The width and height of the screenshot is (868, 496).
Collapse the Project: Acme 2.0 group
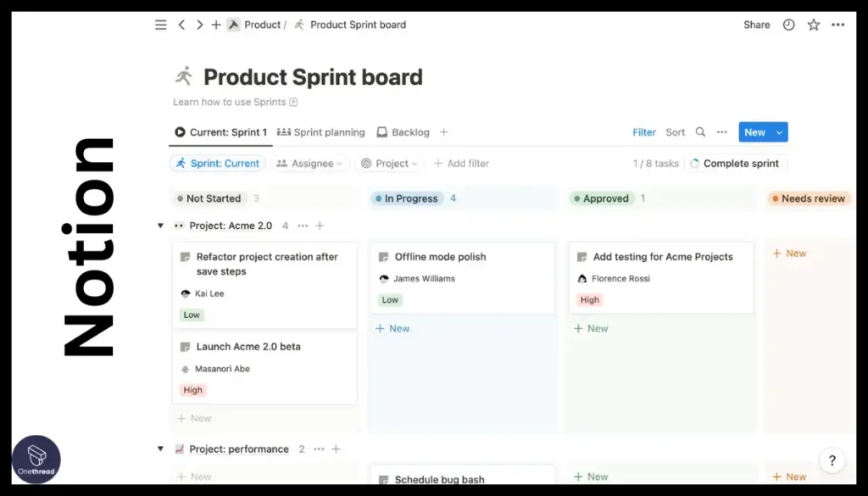point(160,226)
